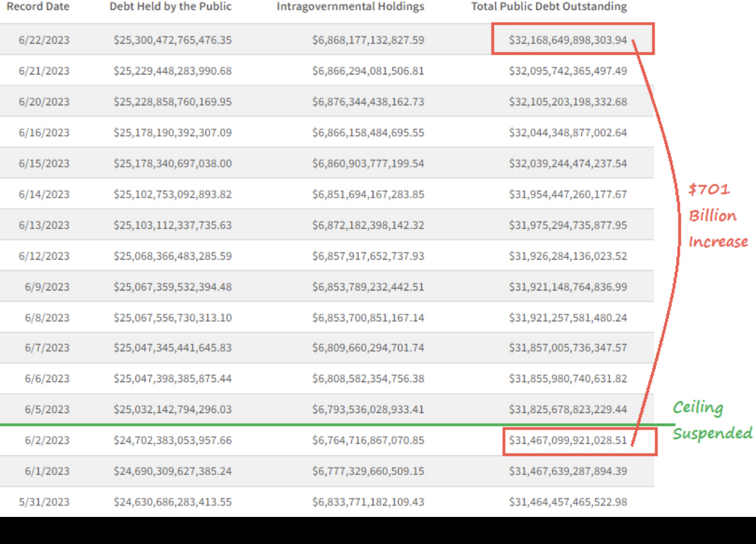Click the boxed total debt value $31,467,099,921,028.51
Image resolution: width=756 pixels, height=544 pixels.
(568, 441)
